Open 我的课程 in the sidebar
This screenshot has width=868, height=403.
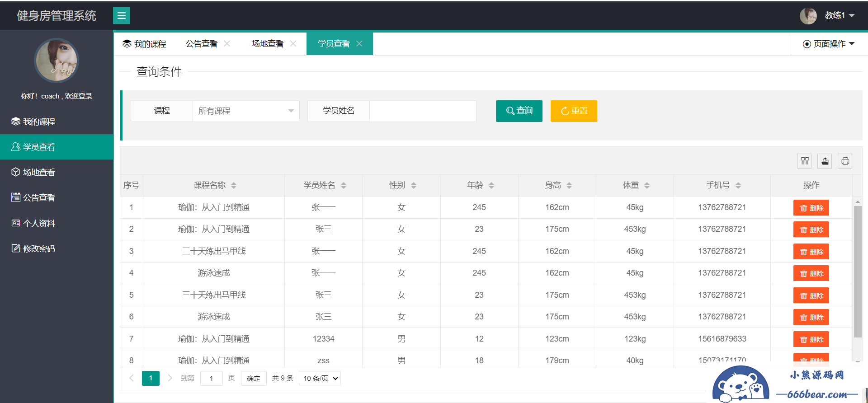[x=57, y=122]
